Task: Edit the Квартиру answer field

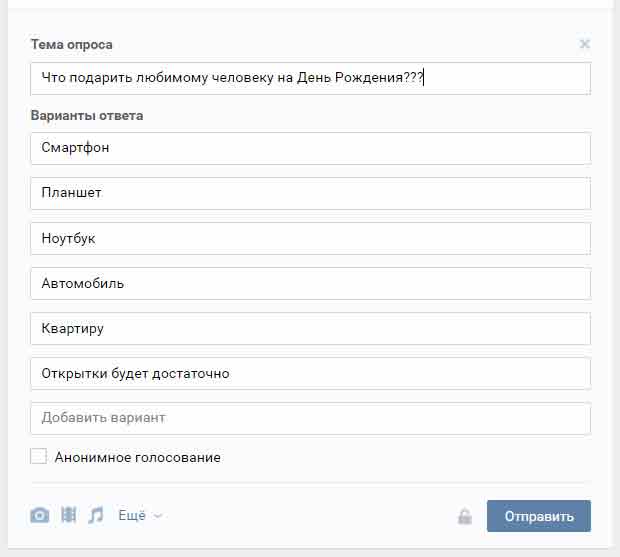Action: (310, 329)
